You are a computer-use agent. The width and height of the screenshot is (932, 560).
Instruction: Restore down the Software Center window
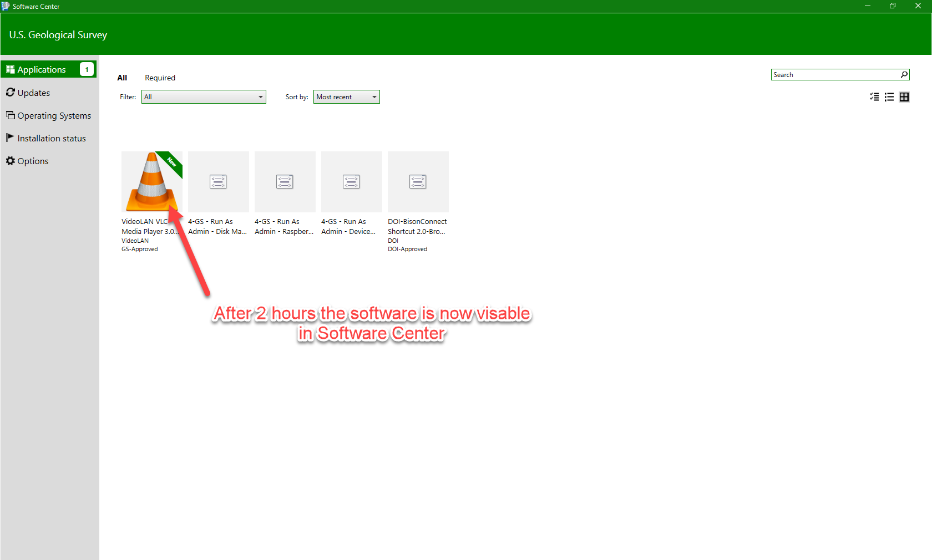(893, 6)
